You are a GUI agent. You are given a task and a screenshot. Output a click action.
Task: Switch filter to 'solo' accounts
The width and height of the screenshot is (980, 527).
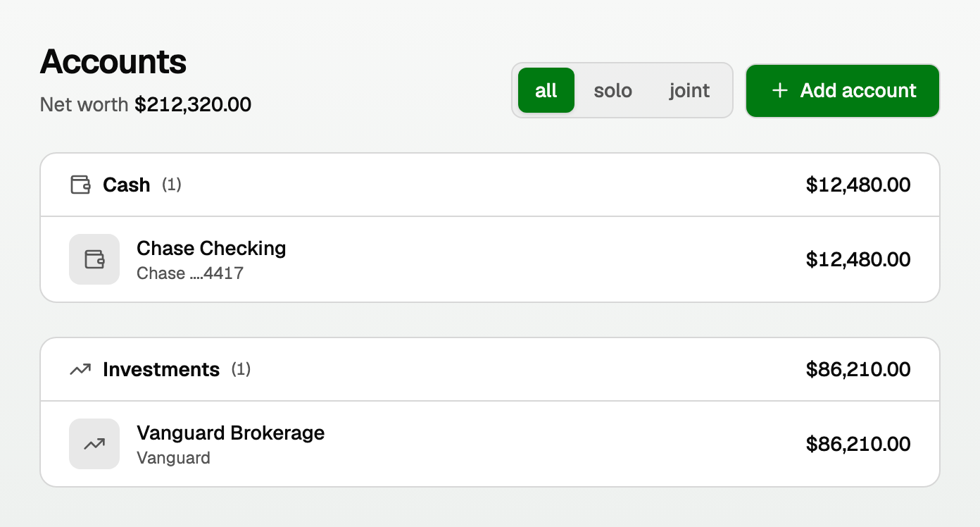pos(613,90)
